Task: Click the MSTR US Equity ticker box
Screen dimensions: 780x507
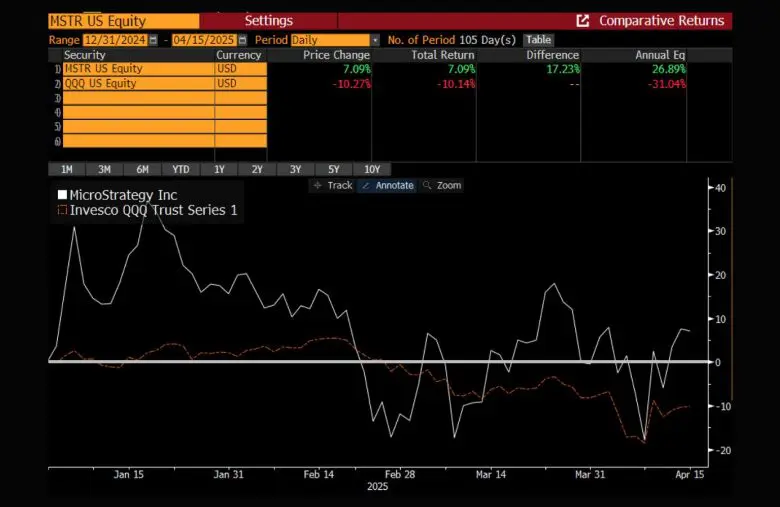Action: pyautogui.click(x=124, y=21)
